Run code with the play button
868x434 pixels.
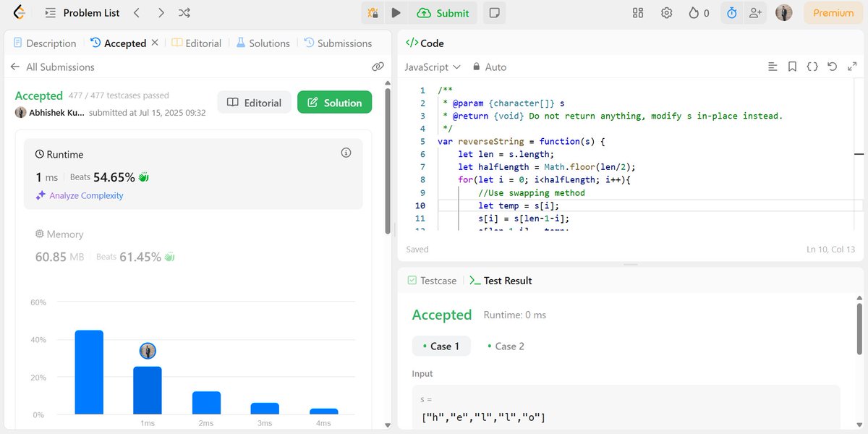coord(396,13)
